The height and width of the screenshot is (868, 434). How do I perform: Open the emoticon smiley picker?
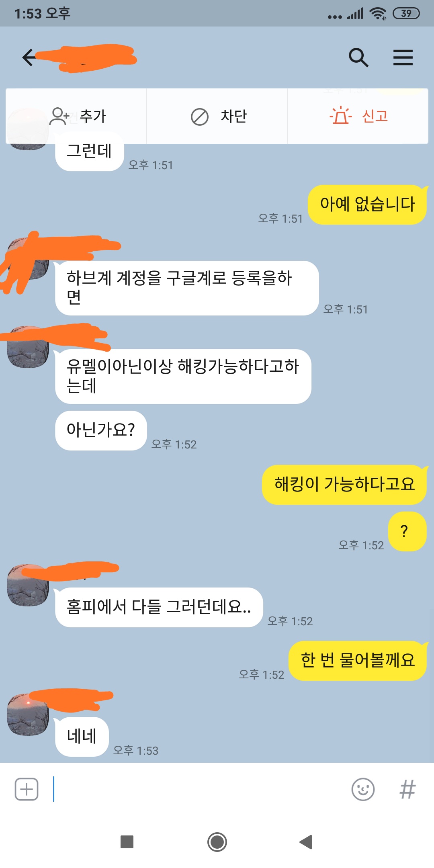(x=363, y=789)
